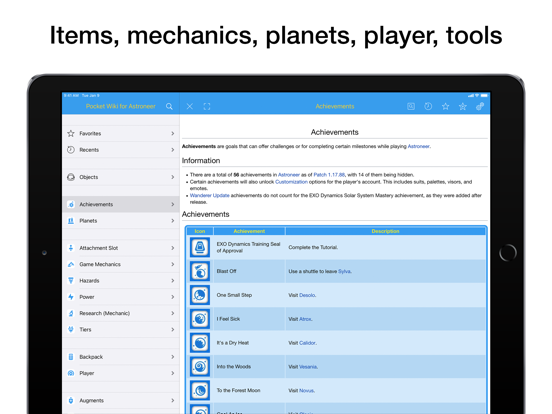Viewport: 552px width, 414px height.
Task: Close the Achievements page with the X icon
Action: [x=189, y=106]
